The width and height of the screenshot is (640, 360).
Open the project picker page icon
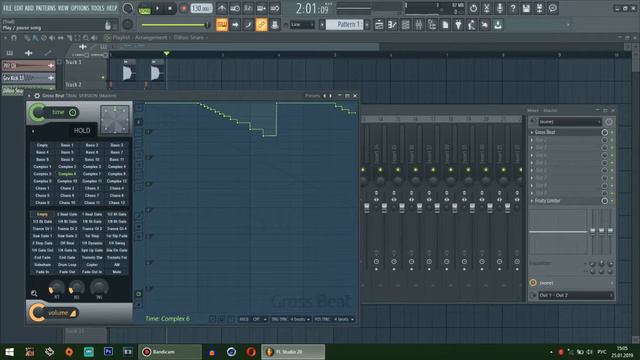click(445, 25)
